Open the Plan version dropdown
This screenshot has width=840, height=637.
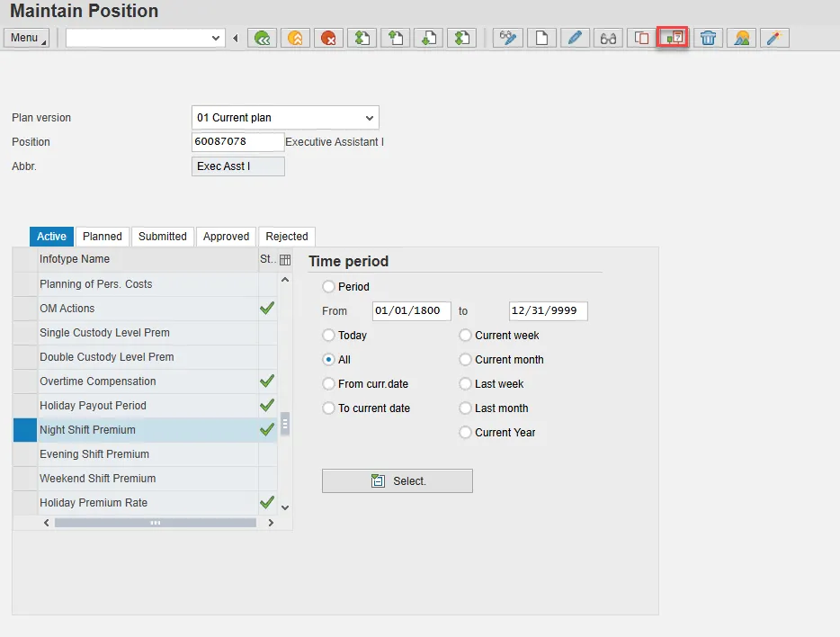(x=369, y=118)
